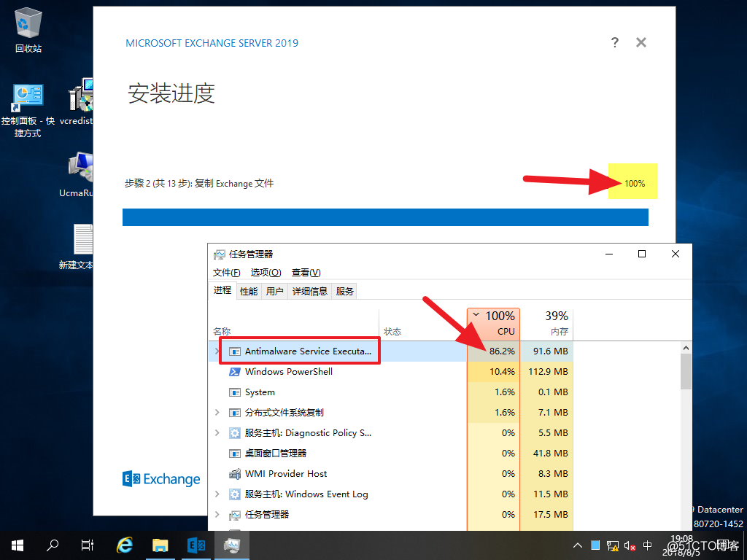747x560 pixels.
Task: Click the Antimalware Service Executable process icon
Action: pos(234,351)
